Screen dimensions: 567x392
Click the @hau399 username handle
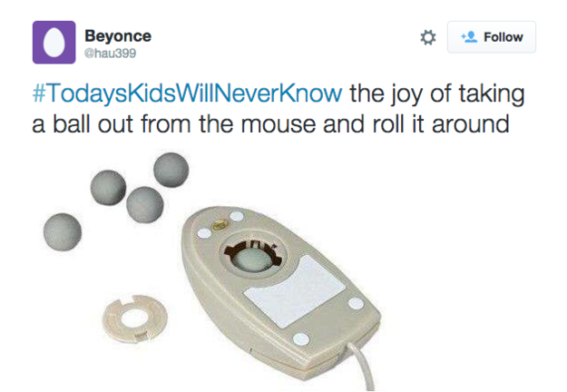108,53
